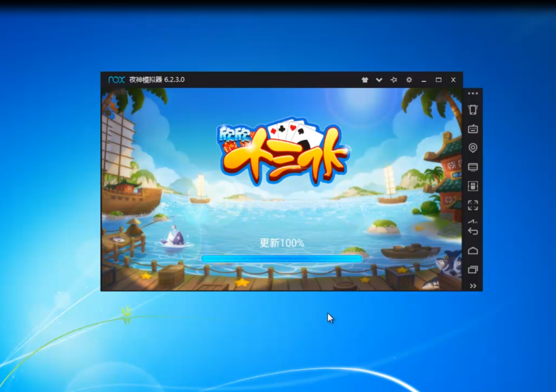Image resolution: width=556 pixels, height=392 pixels.
Task: Click the 夜神模拟器 6.2.3.0 title text
Action: coord(157,80)
